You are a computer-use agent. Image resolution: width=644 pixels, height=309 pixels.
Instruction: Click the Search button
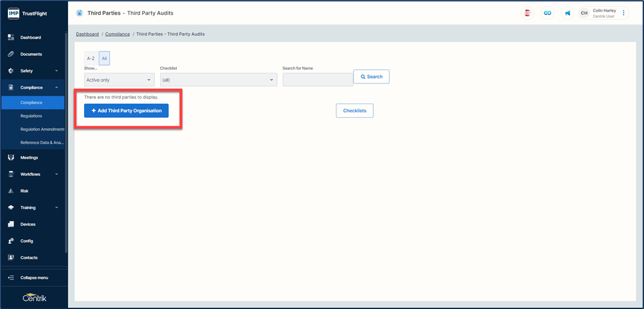coord(371,77)
